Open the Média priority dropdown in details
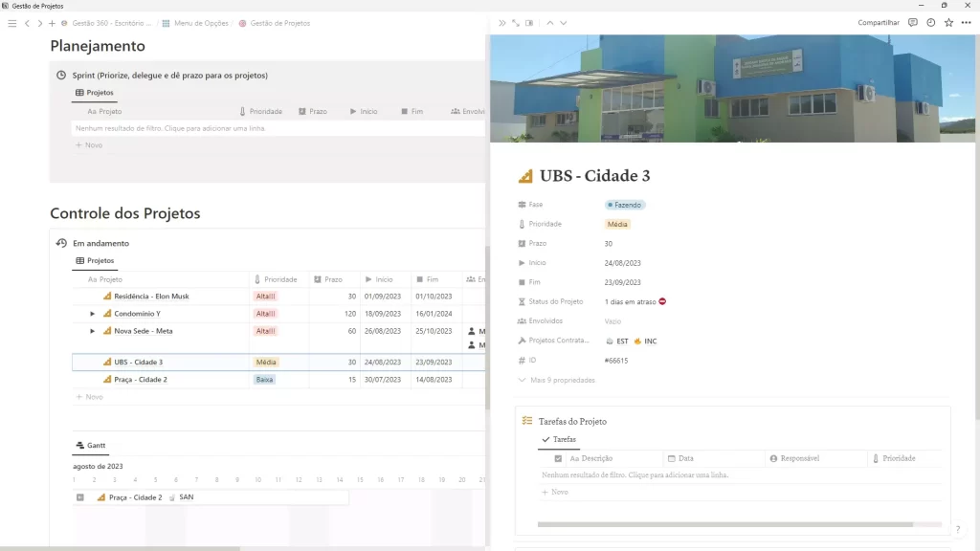This screenshot has width=980, height=551. tap(617, 224)
